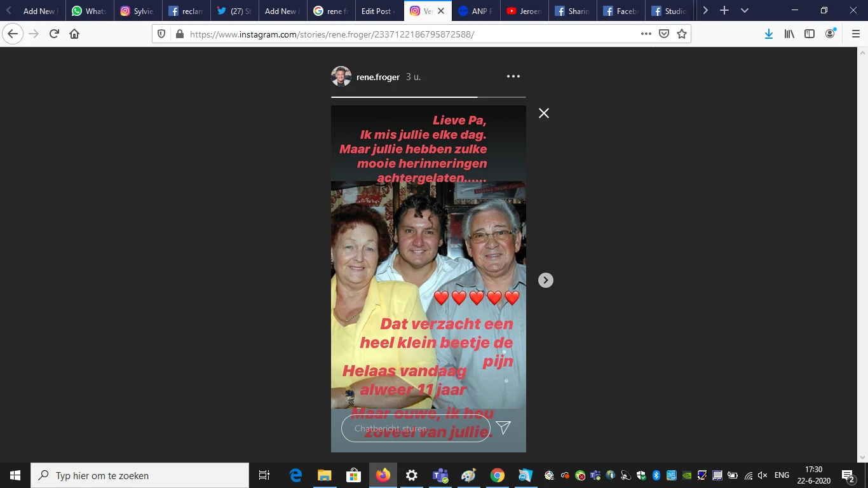Bookmark this page with star icon

(682, 34)
